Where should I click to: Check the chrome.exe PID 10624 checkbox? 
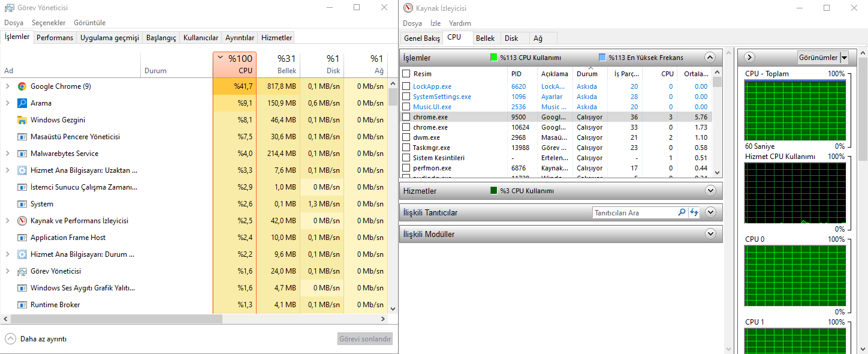point(406,127)
